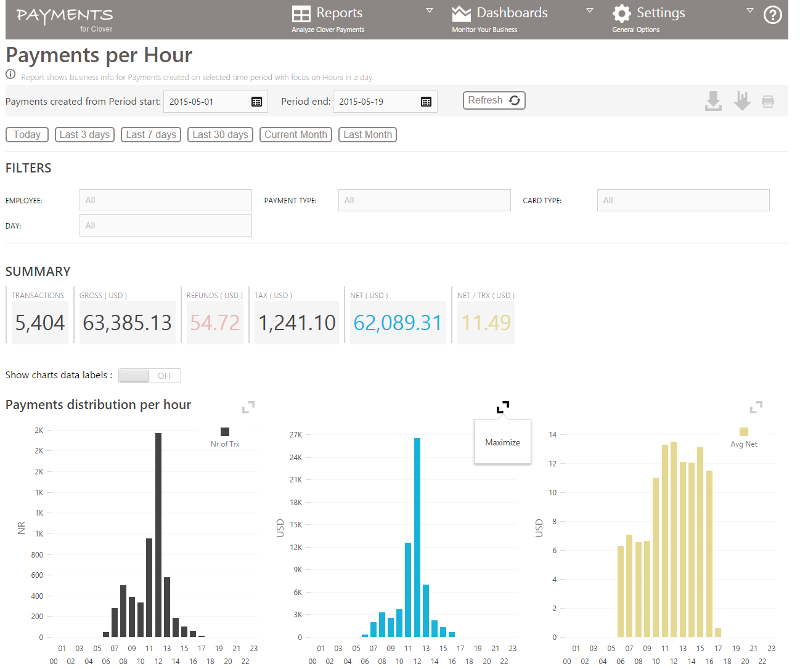Screen dimensions: 800x669
Task: Click the export data arrow icon
Action: tap(740, 100)
